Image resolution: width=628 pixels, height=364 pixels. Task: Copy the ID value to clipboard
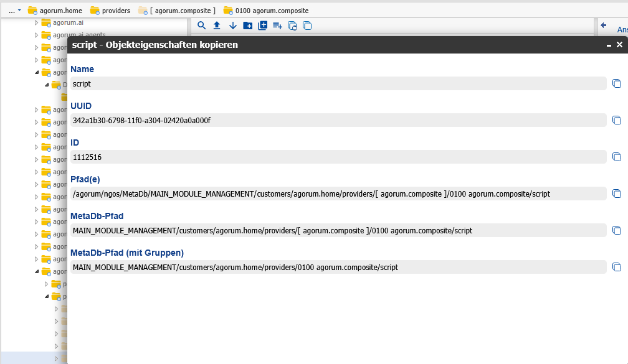(617, 157)
